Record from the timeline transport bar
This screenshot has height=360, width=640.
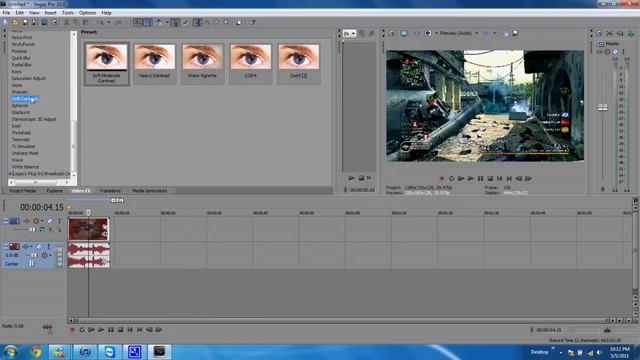click(x=72, y=329)
